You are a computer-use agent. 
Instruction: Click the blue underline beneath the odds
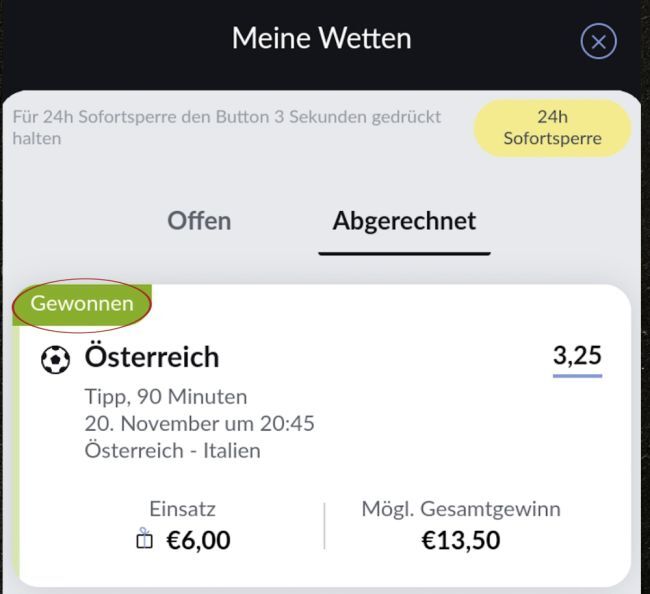[x=577, y=376]
